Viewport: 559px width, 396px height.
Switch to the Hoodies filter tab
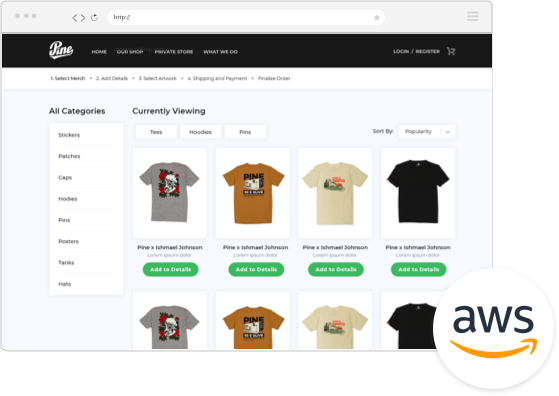click(x=200, y=132)
